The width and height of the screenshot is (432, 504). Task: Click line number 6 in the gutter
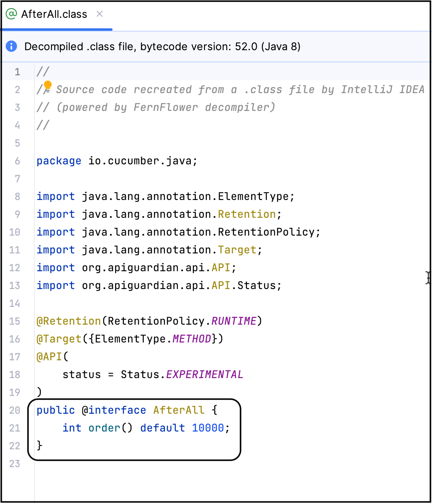17,161
